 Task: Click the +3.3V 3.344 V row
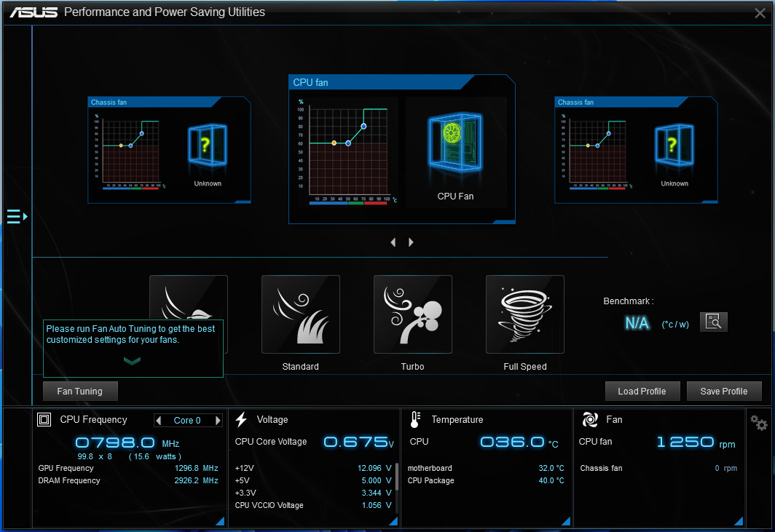coord(313,493)
